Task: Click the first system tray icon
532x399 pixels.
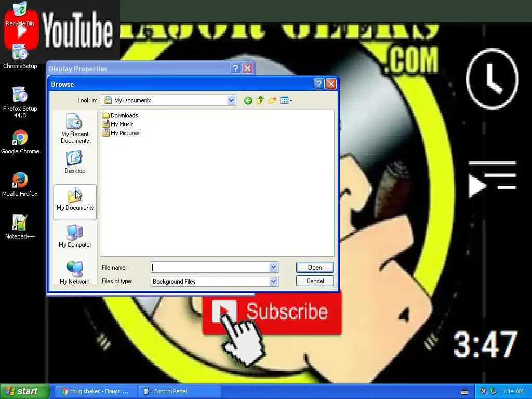Action: [x=484, y=391]
